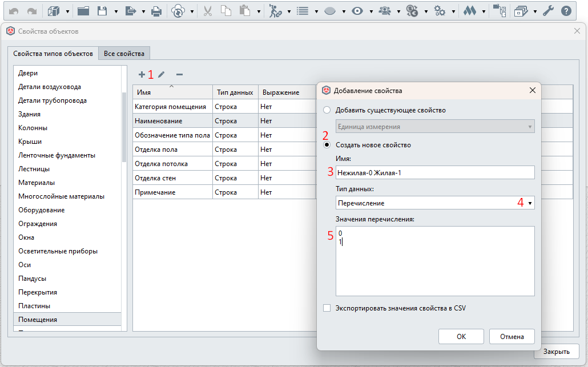Select 'Колонны' in object types list
The height and width of the screenshot is (367, 588).
(x=67, y=128)
